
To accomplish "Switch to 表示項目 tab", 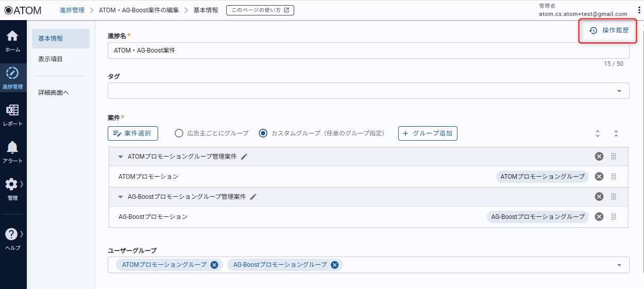I will tap(50, 59).
